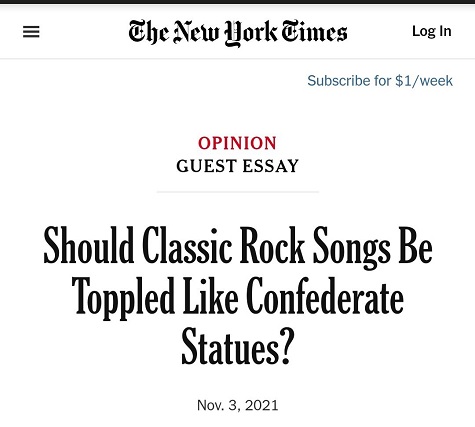The width and height of the screenshot is (475, 427).
Task: Click the word "Statues?" in headline
Action: [x=238, y=347]
